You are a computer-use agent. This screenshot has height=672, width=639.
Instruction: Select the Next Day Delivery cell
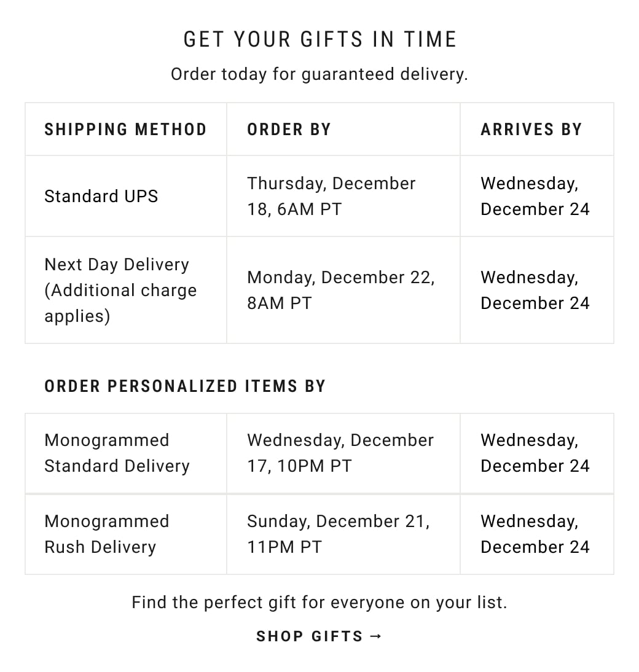[x=120, y=290]
